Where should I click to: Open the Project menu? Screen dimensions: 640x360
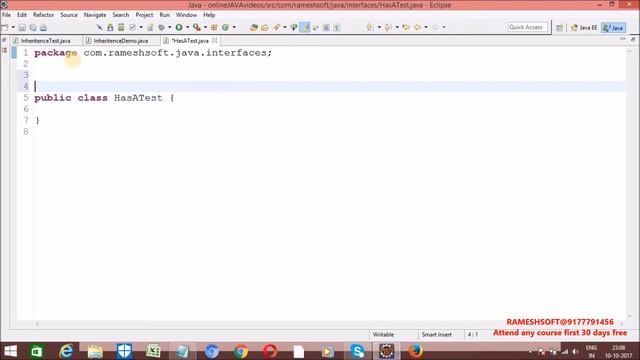[x=144, y=15]
